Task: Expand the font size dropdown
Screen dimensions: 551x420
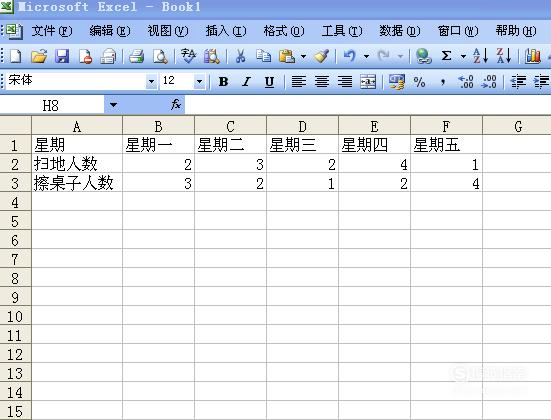Action: tap(199, 82)
